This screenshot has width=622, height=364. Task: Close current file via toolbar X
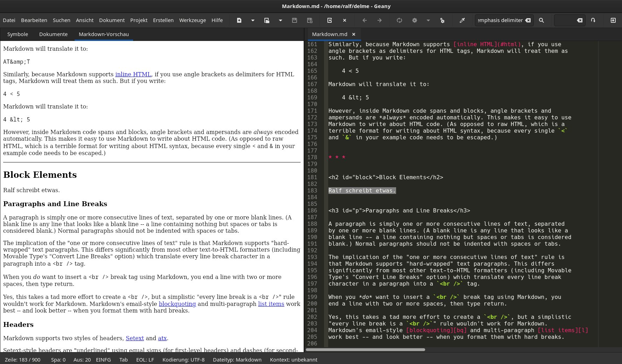pos(345,20)
